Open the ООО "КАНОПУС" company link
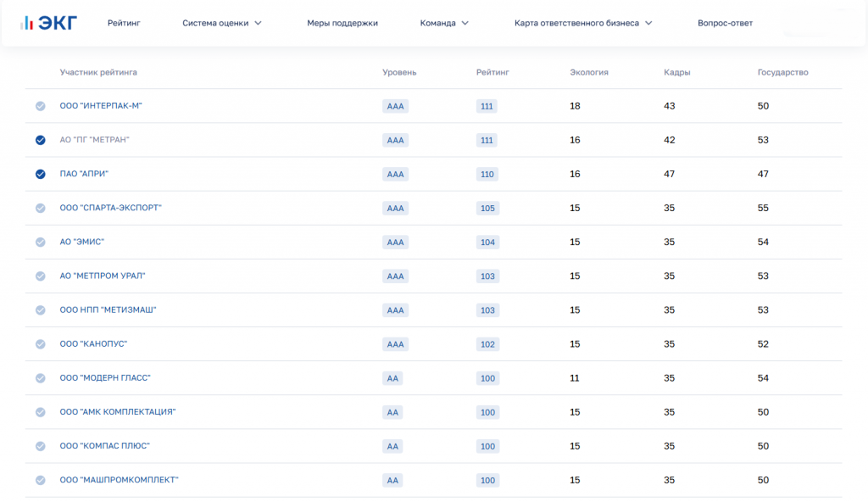This screenshot has height=502, width=868. tap(93, 344)
